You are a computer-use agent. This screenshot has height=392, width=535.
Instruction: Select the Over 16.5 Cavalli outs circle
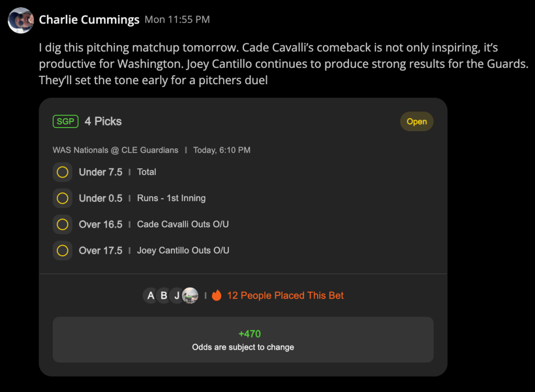(63, 224)
